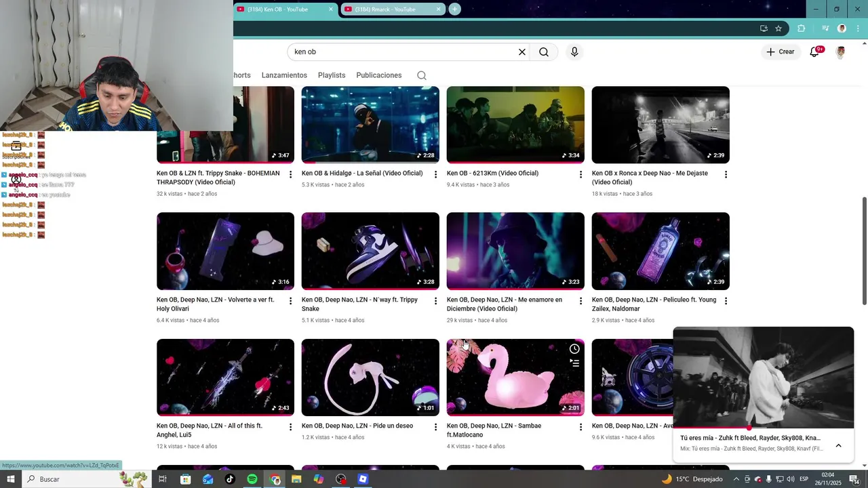868x488 pixels.
Task: Bookmark this page with the star icon
Action: (778, 28)
